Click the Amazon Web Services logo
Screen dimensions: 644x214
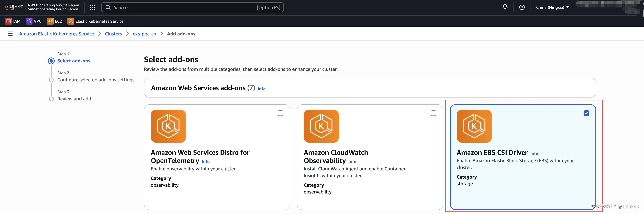pyautogui.click(x=14, y=7)
